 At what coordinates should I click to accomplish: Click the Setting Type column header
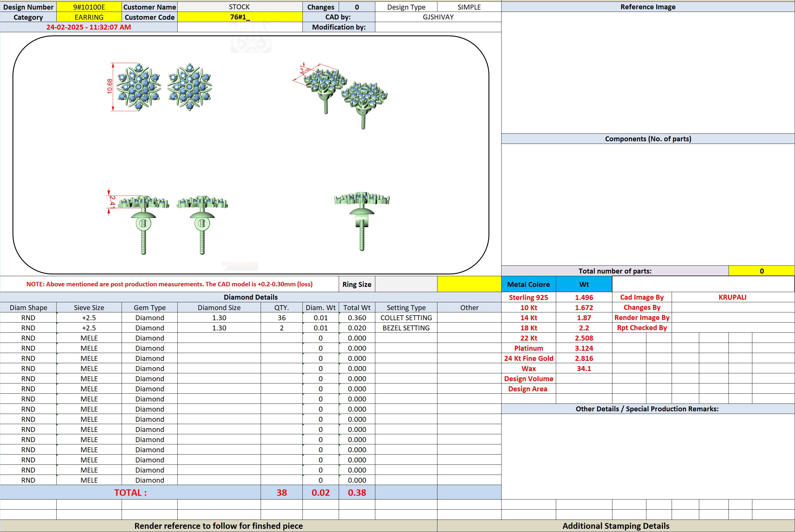click(406, 307)
